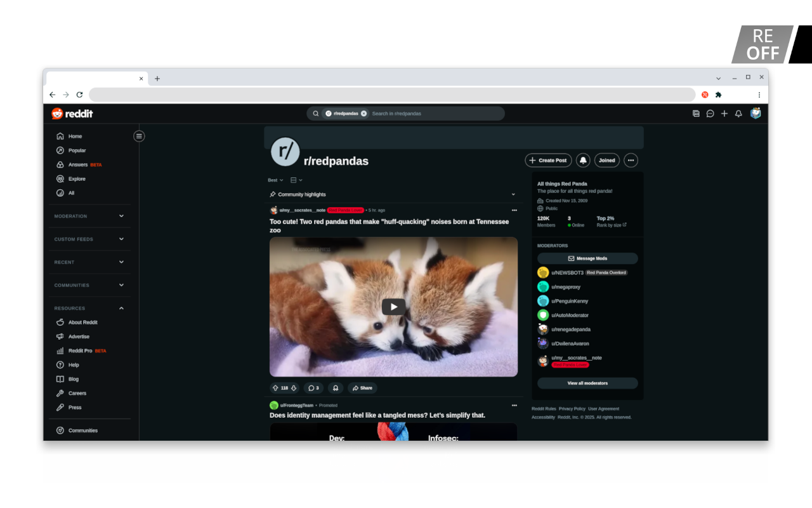Open Advertise via the ads icon in header
The image size is (812, 508).
[x=696, y=113]
